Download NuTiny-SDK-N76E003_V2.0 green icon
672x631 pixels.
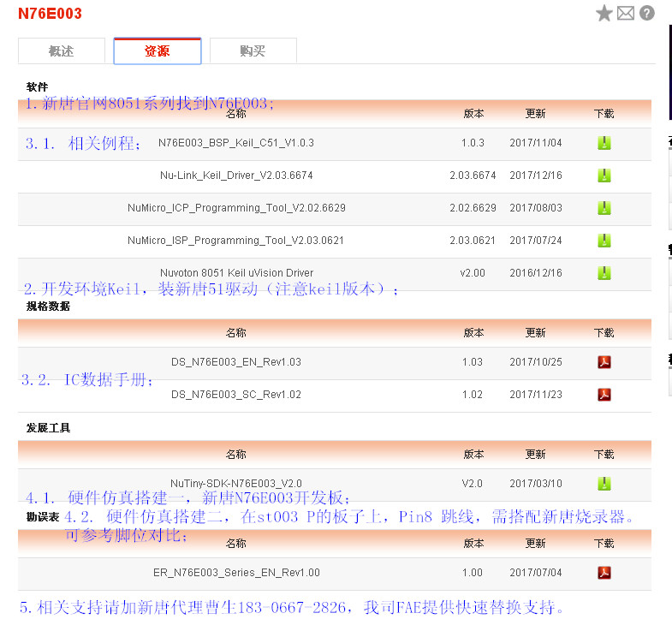[604, 484]
